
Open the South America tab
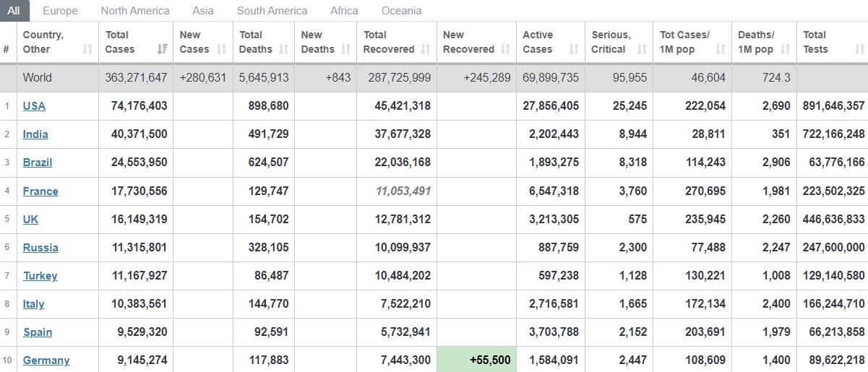click(x=272, y=11)
